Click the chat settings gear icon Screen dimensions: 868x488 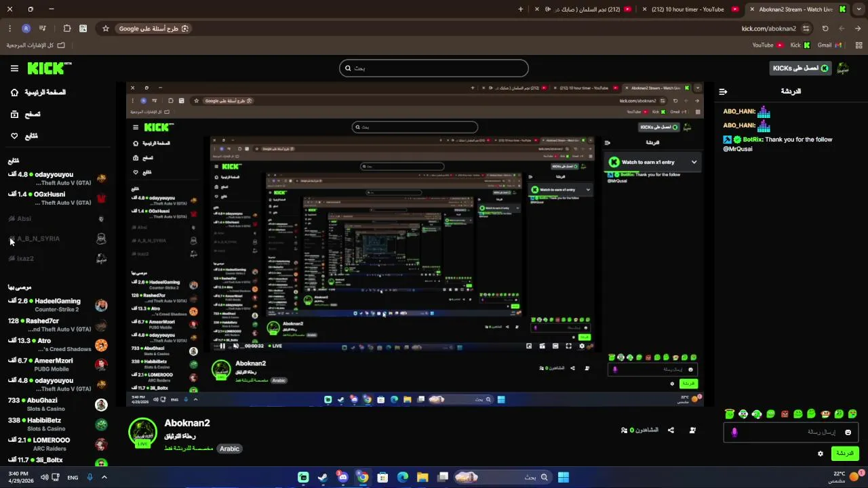[821, 453]
